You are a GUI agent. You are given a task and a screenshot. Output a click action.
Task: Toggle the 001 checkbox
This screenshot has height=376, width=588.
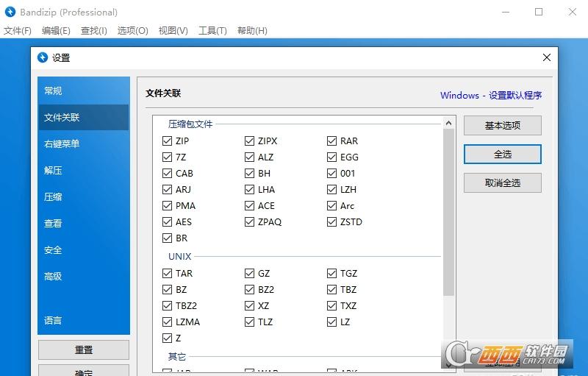click(x=331, y=174)
